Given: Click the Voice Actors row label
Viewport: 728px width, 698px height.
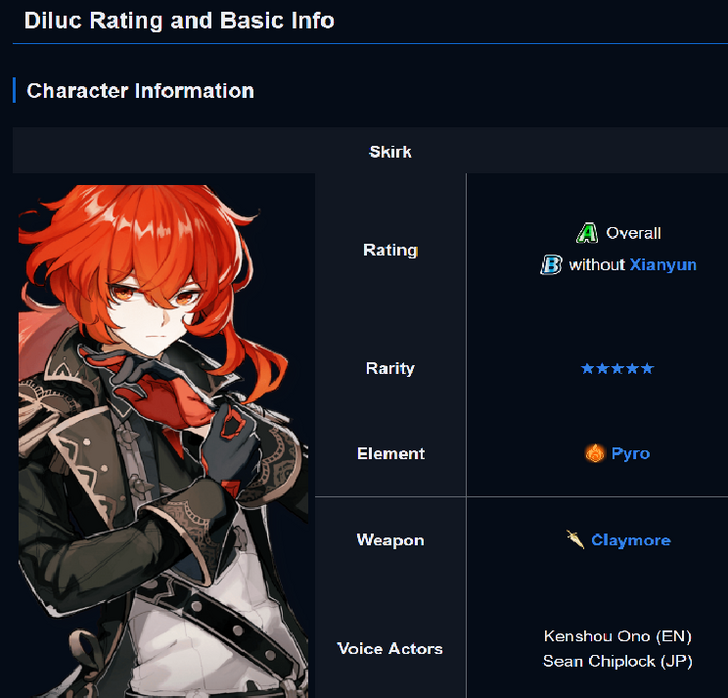Looking at the screenshot, I should point(390,648).
